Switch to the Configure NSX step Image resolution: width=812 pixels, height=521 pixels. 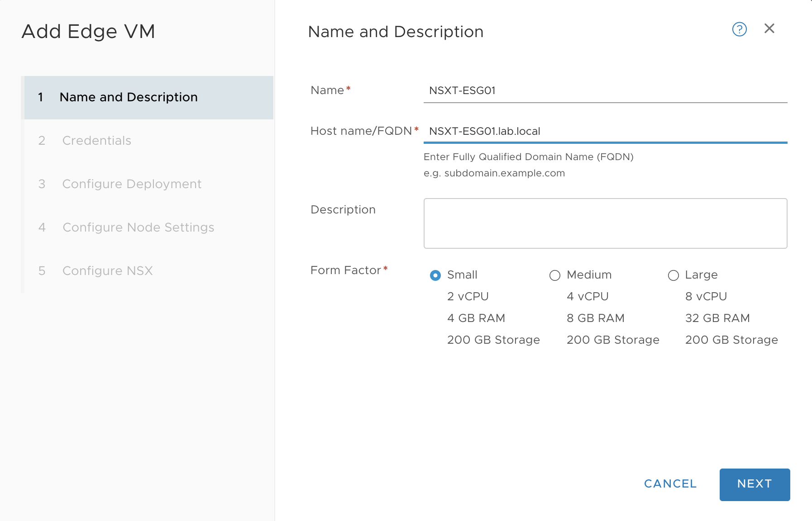point(149,271)
